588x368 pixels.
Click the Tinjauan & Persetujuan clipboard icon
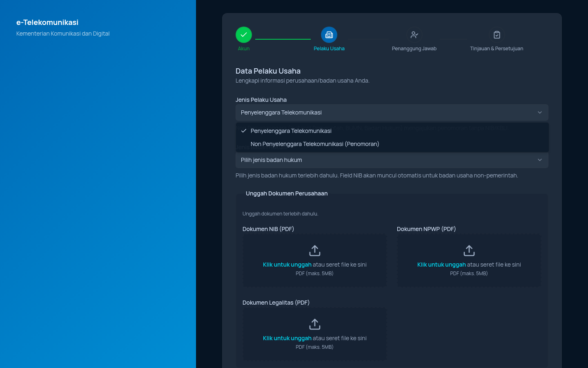tap(497, 35)
